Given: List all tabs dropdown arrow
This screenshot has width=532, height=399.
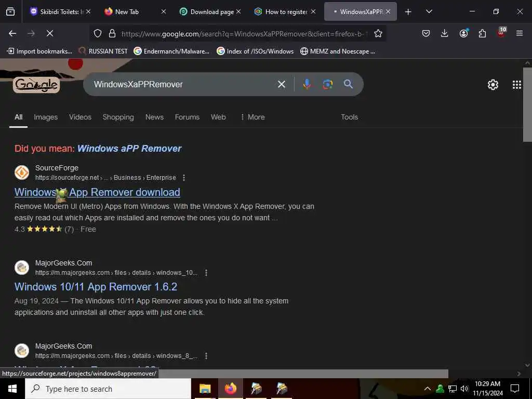Looking at the screenshot, I should click(x=429, y=11).
